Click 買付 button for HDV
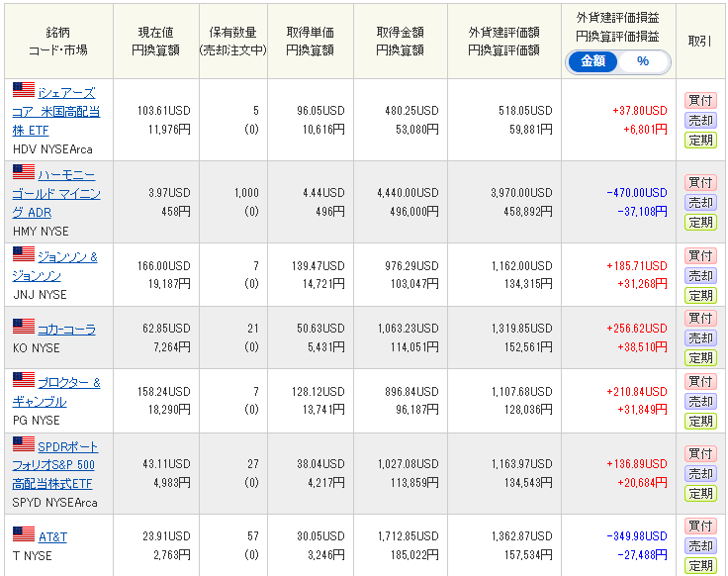This screenshot has width=728, height=576. pyautogui.click(x=700, y=100)
